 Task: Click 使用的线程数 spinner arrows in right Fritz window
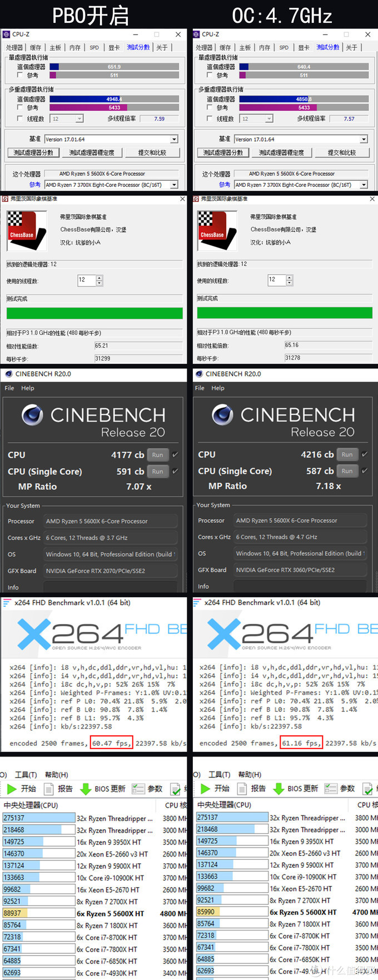[x=290, y=280]
